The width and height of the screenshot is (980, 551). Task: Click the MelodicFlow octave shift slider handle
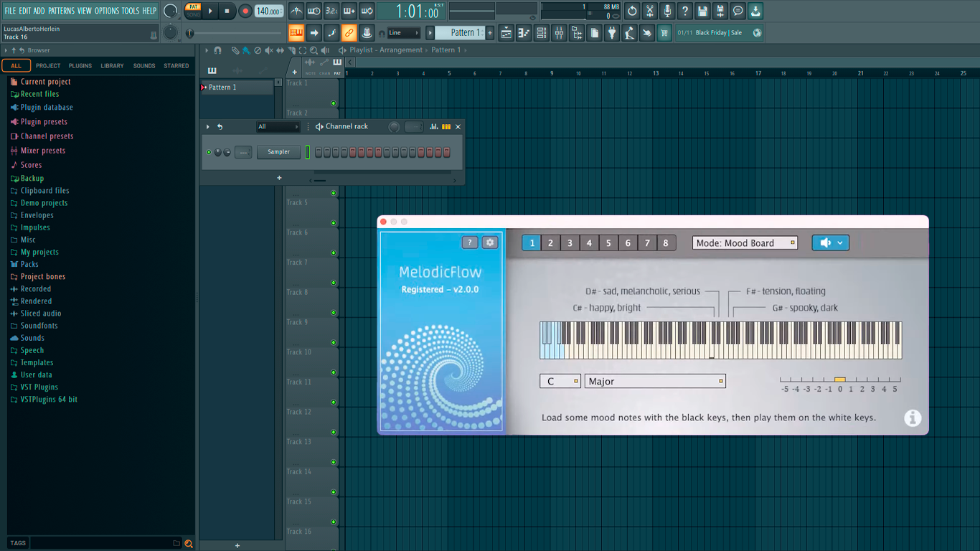[x=839, y=380]
